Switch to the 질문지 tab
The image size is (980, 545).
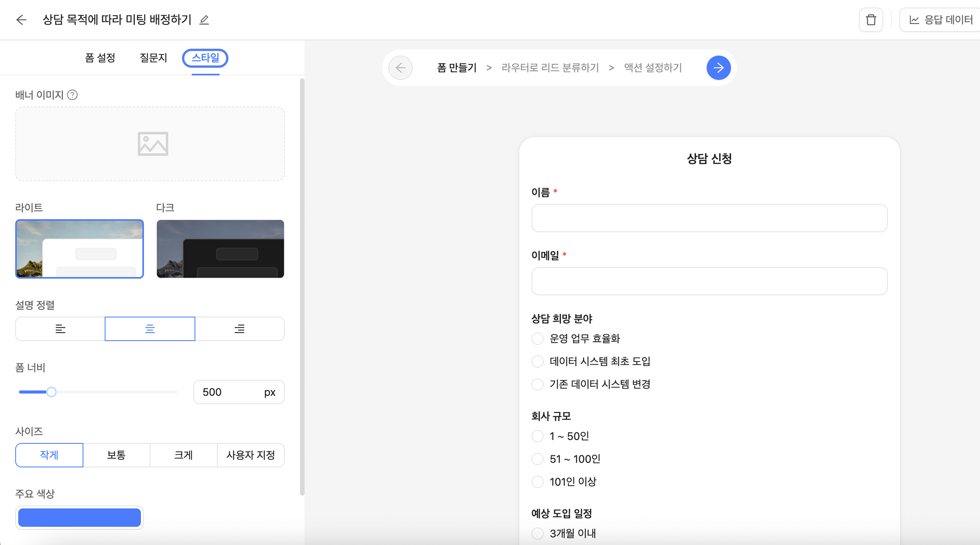tap(153, 58)
